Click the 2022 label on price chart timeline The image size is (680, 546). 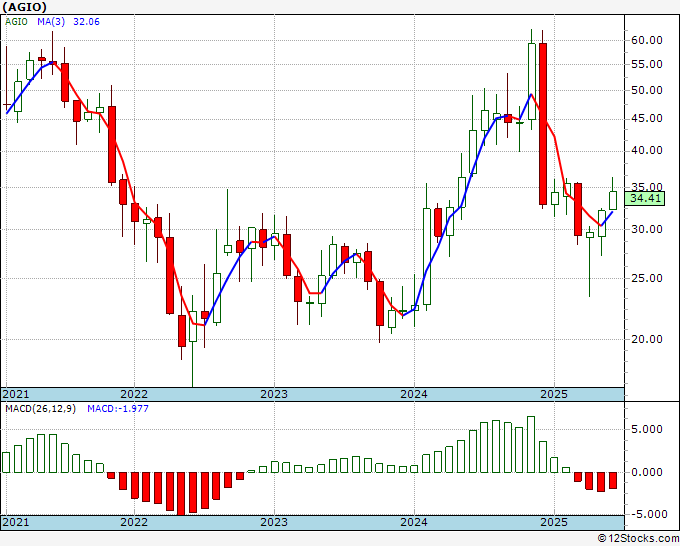[134, 394]
